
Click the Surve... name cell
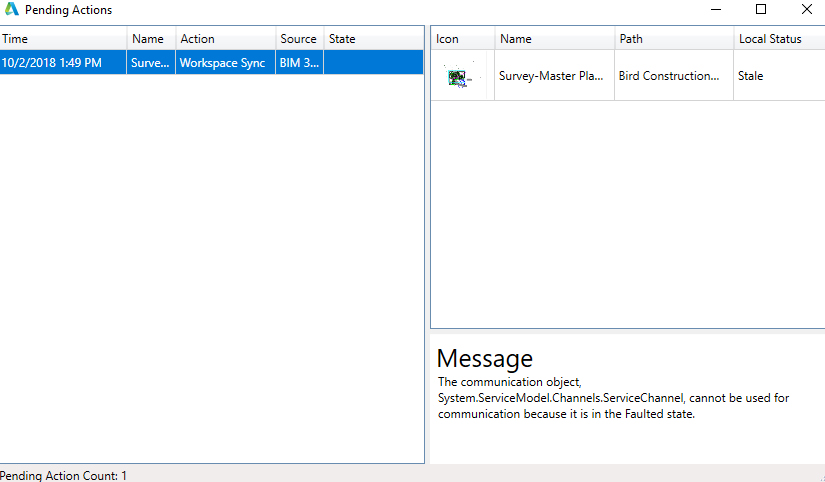(151, 63)
